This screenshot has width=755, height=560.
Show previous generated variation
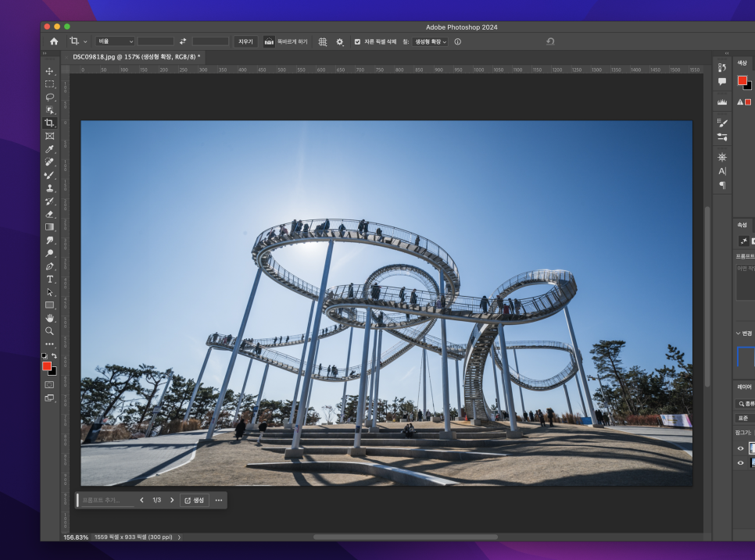[141, 501]
